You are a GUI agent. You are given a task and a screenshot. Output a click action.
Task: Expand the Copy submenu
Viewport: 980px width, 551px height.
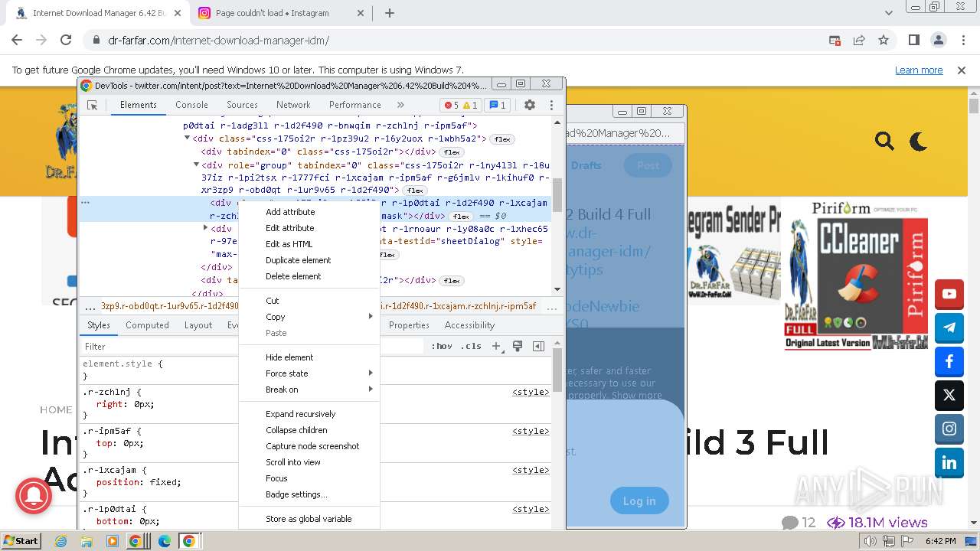click(x=309, y=317)
